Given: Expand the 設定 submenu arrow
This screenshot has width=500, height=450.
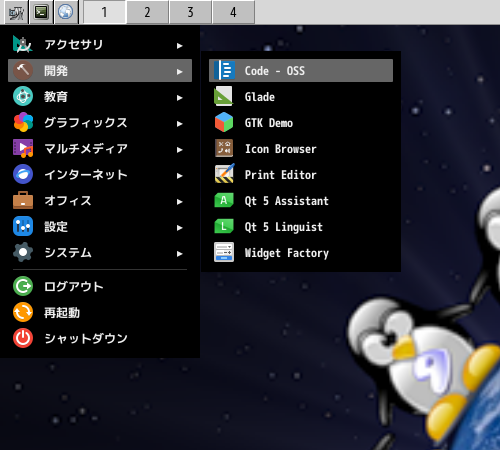Looking at the screenshot, I should (x=180, y=228).
